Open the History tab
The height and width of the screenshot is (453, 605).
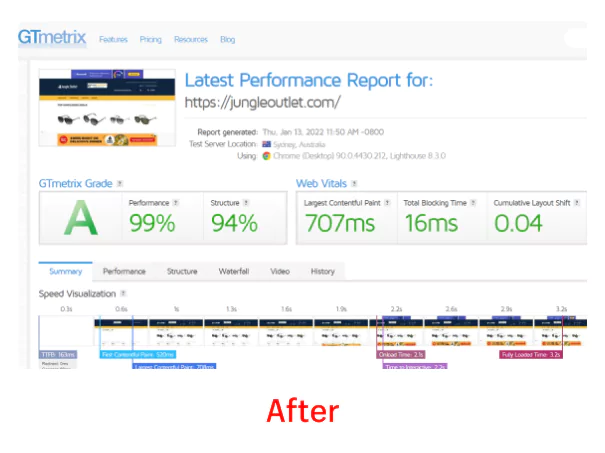322,271
